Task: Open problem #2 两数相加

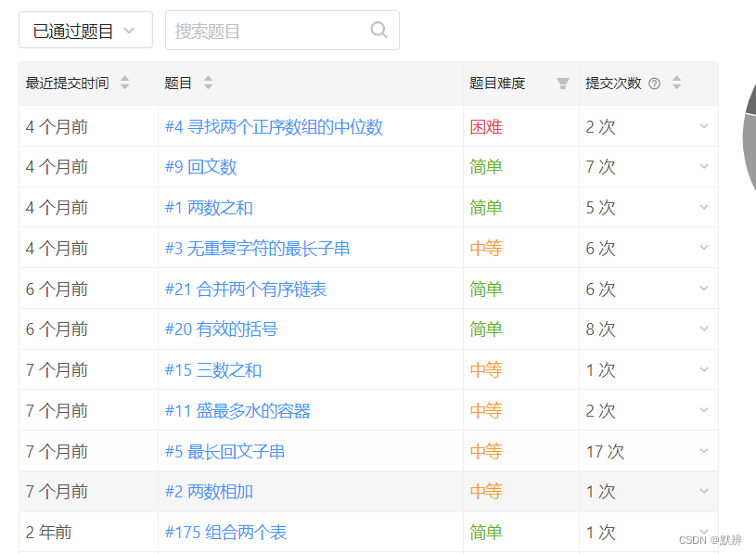Action: coord(209,492)
